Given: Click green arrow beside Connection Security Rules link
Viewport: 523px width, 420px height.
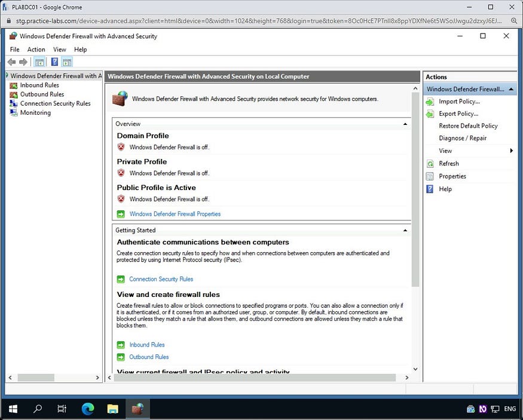Looking at the screenshot, I should (121, 279).
